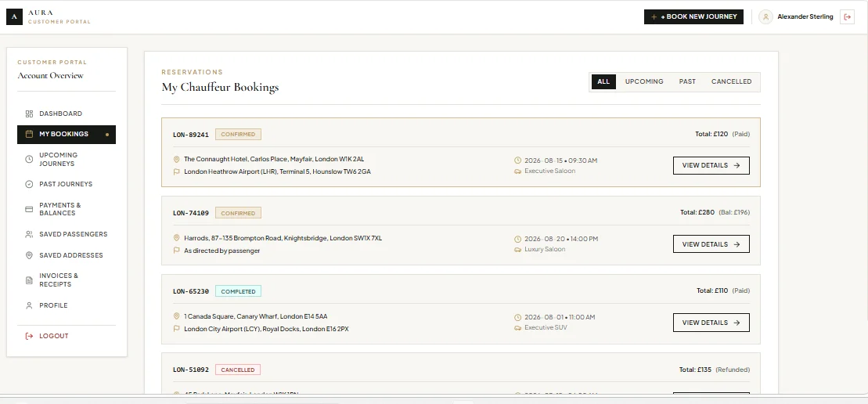
Task: Click the Saved Addresses pin icon
Action: 29,256
